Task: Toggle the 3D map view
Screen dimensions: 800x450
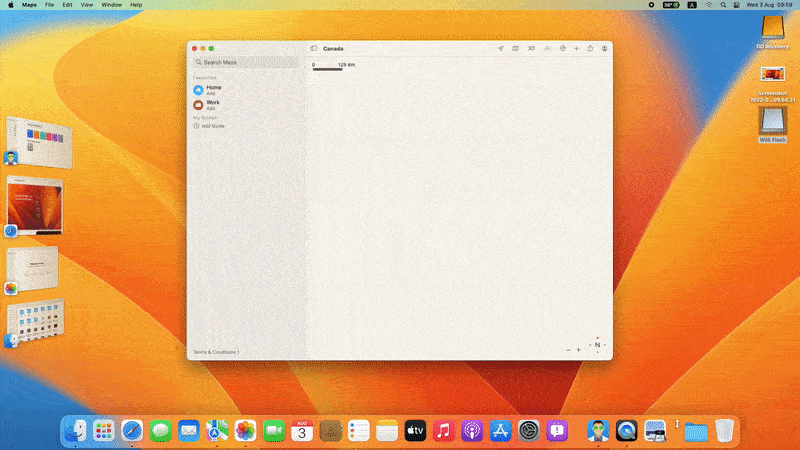Action: (531, 48)
